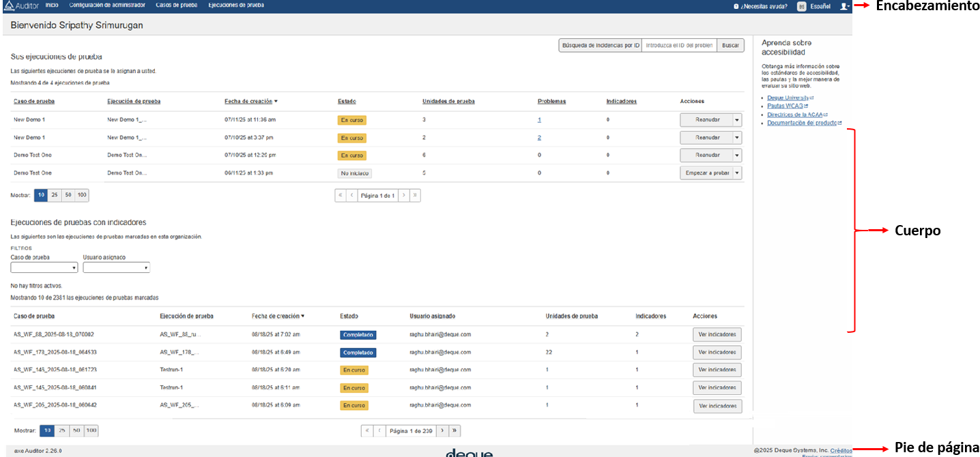Expand the Caso de prueba filter dropdown

[44, 268]
